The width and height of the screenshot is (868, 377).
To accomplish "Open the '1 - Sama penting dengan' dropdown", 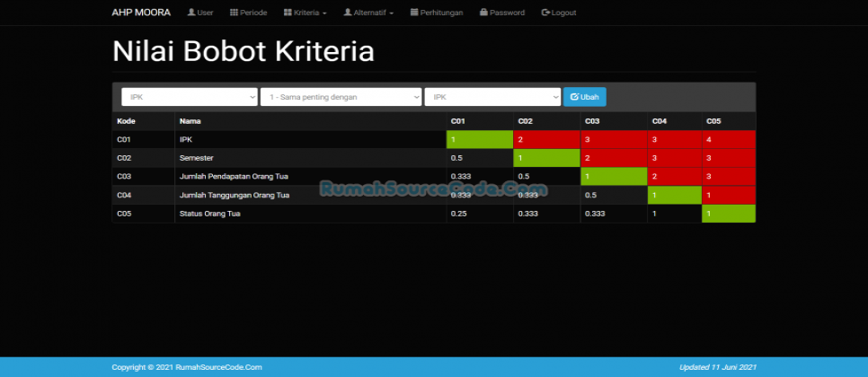I will [341, 97].
